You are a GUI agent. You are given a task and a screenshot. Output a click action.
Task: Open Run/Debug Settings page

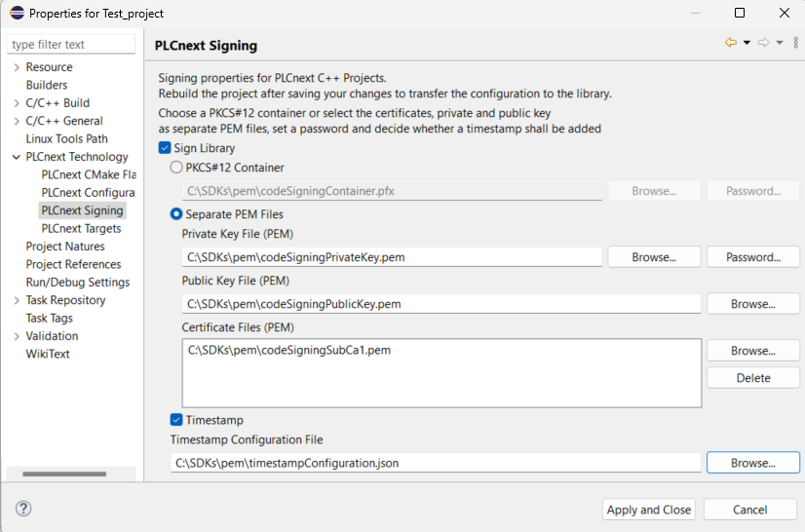(x=78, y=283)
